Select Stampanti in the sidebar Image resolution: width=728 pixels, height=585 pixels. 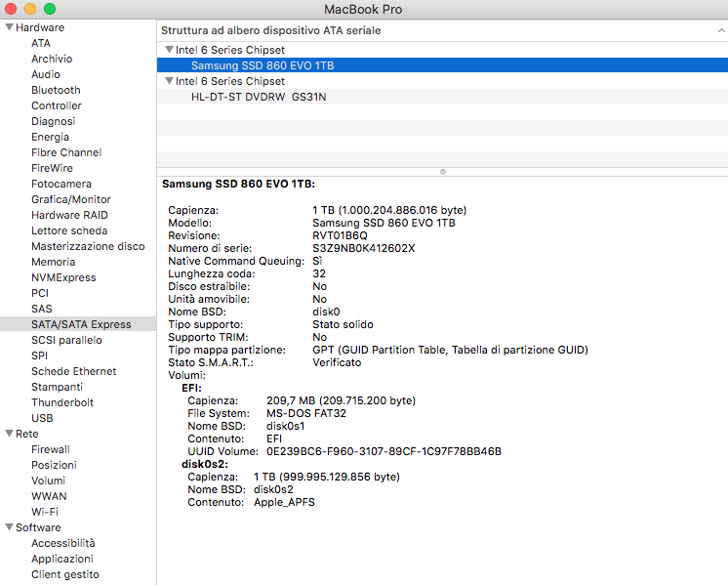point(58,387)
